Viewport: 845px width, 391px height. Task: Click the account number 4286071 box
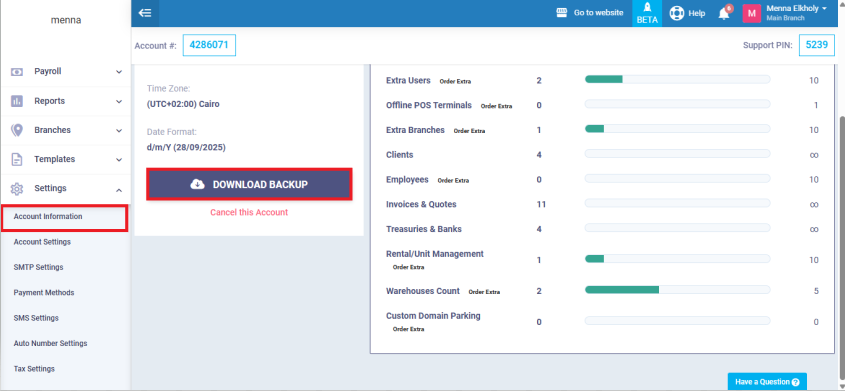pyautogui.click(x=209, y=45)
